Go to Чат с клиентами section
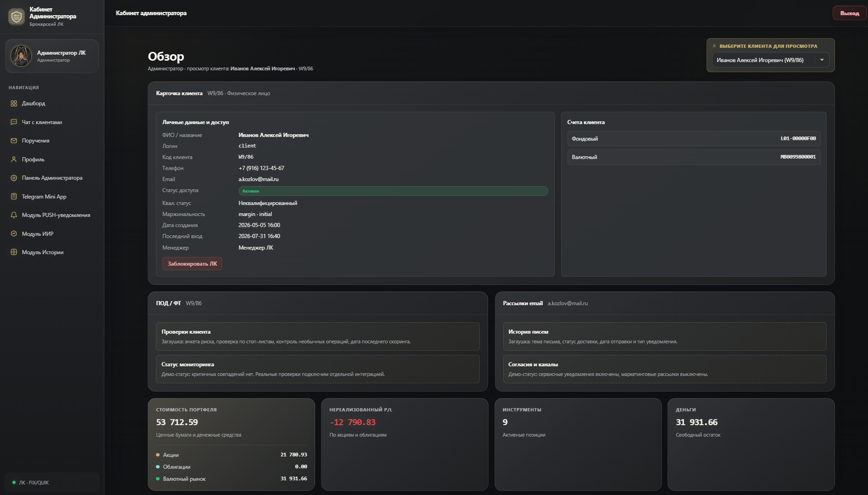This screenshot has height=495, width=868. tap(52, 122)
